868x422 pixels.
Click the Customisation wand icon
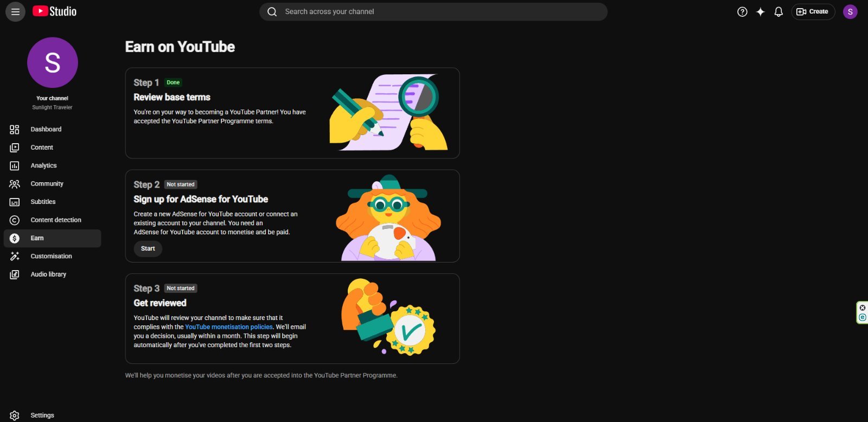15,256
